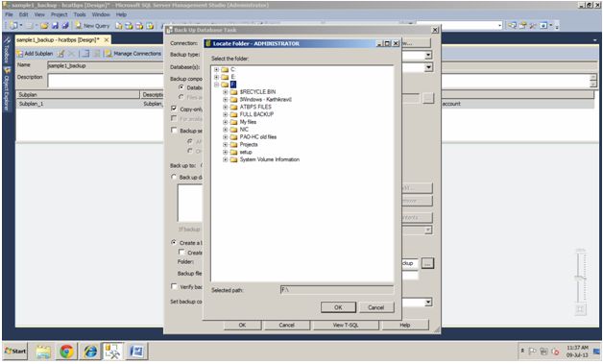This screenshot has height=364, width=603.
Task: Click Cancel in the Locate Folder dialog
Action: click(x=376, y=307)
